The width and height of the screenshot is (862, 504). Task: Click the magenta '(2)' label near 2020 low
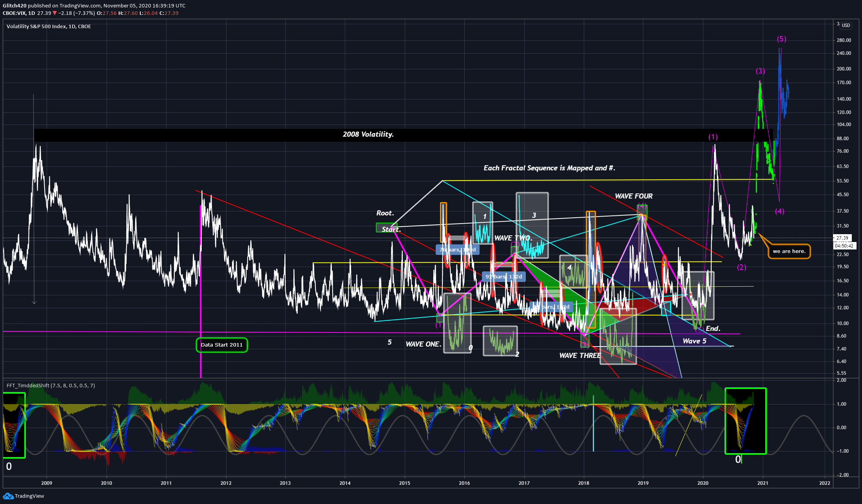[741, 267]
